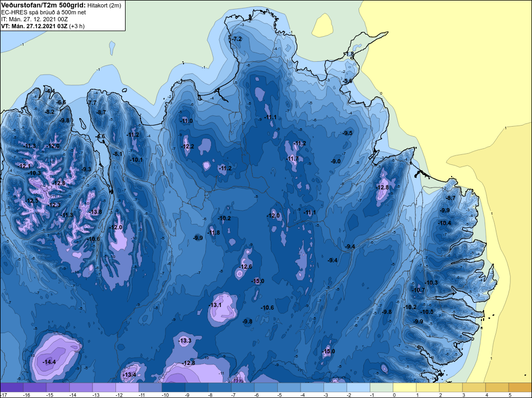
Task: Click the 'Hitakort (2m)' label
Action: click(x=104, y=5)
